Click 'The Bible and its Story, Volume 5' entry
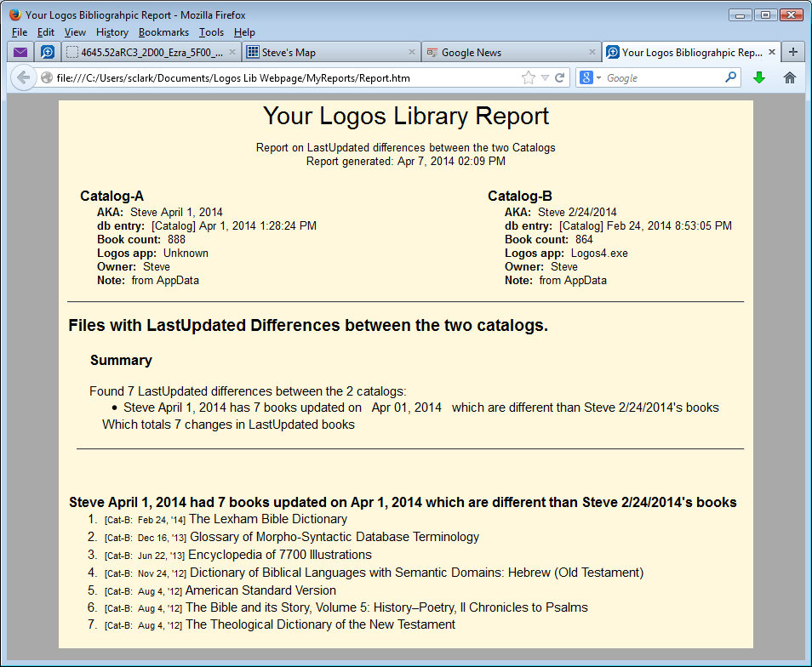This screenshot has width=812, height=667. 386,607
